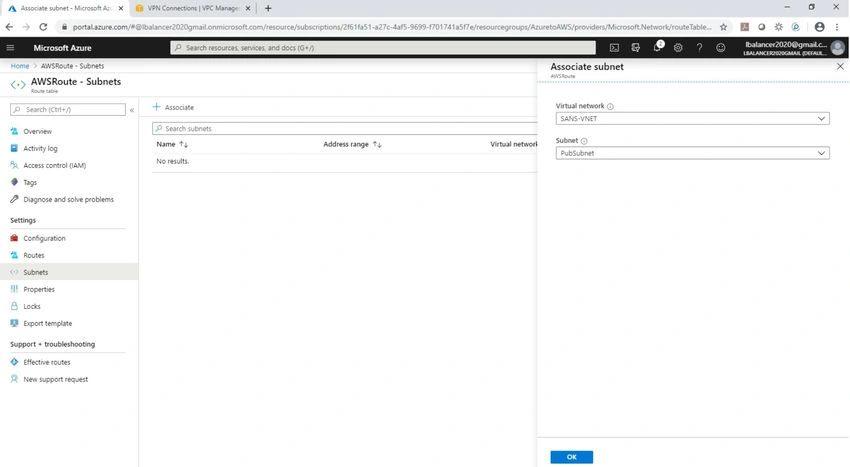Click the Virtual network column header
The image size is (850, 467).
pyautogui.click(x=513, y=144)
